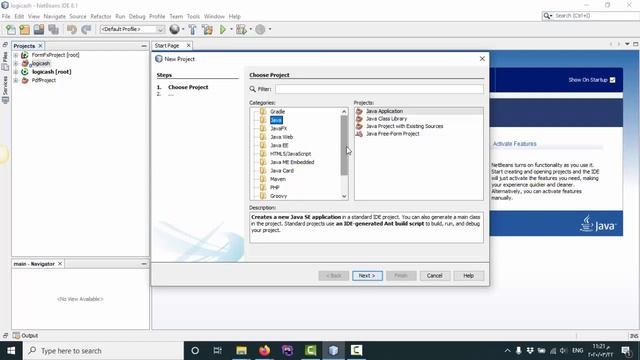This screenshot has width=640, height=360.
Task: Click the Next > button
Action: [367, 276]
